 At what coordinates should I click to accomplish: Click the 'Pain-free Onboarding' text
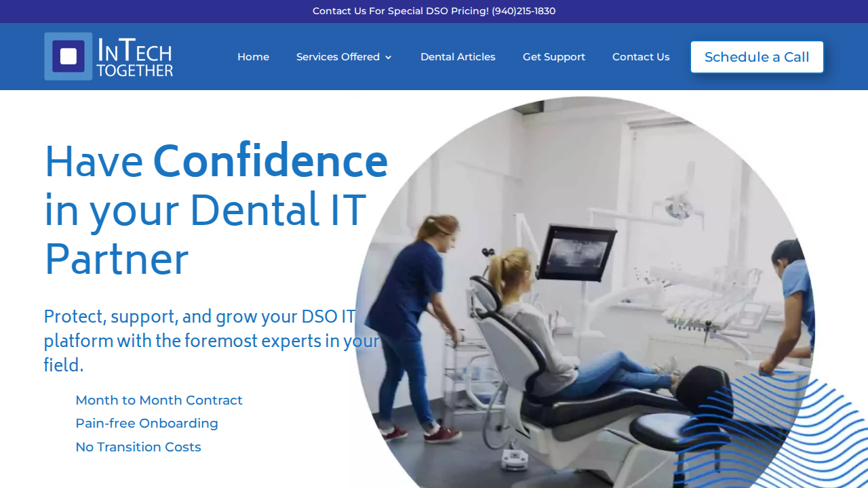(146, 424)
